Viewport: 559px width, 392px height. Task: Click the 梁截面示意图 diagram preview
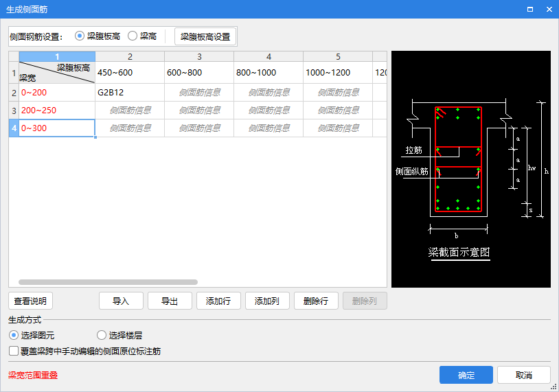(x=471, y=169)
